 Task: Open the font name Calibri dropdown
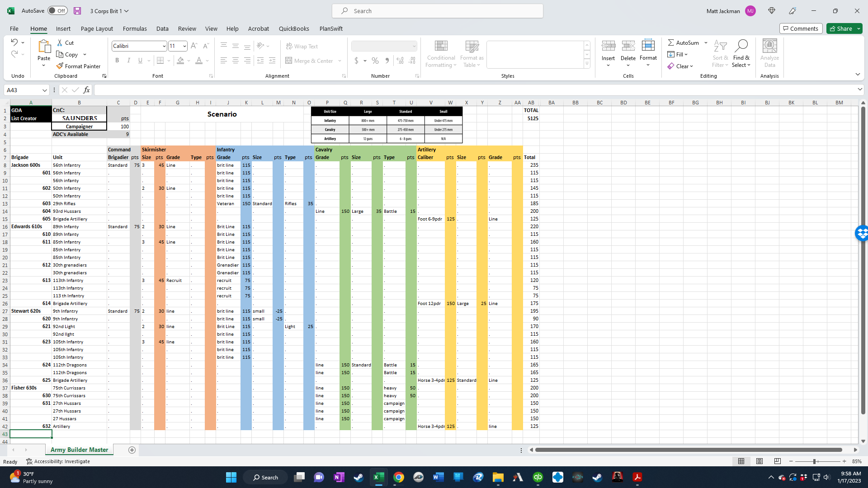click(x=164, y=46)
